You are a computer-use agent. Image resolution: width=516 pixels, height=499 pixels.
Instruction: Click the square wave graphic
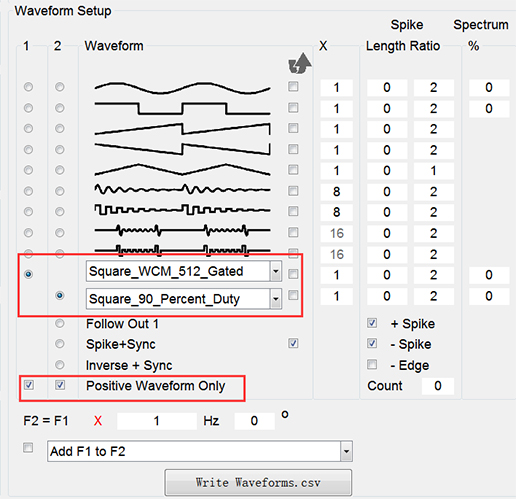click(x=182, y=108)
